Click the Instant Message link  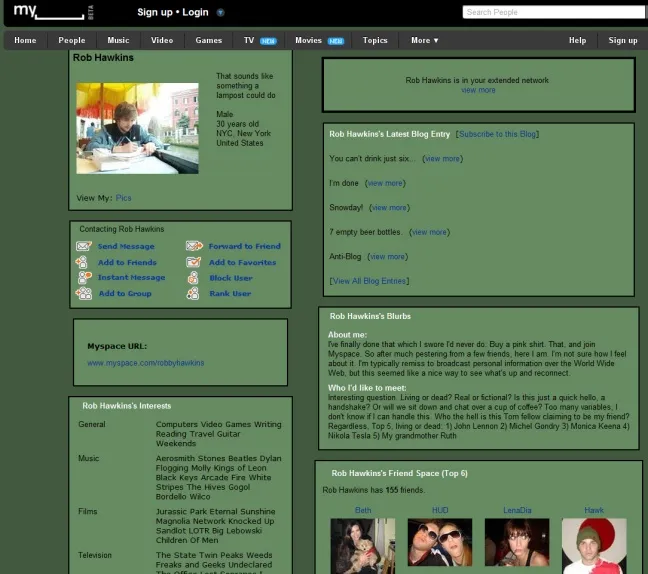(131, 277)
